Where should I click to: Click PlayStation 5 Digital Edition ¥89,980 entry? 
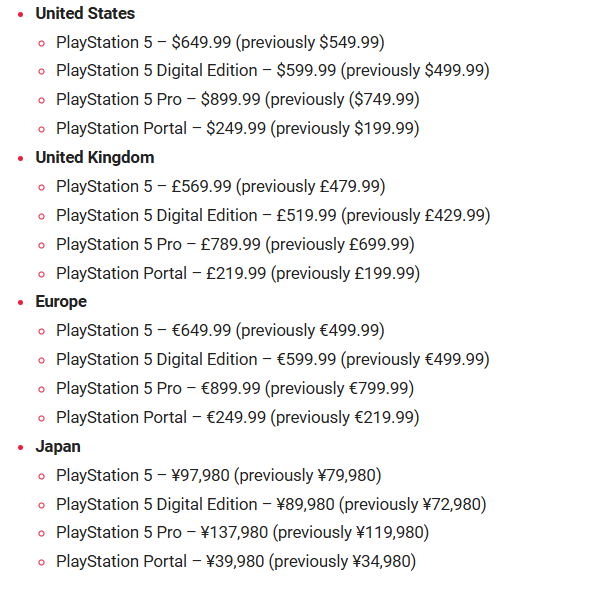pos(271,505)
